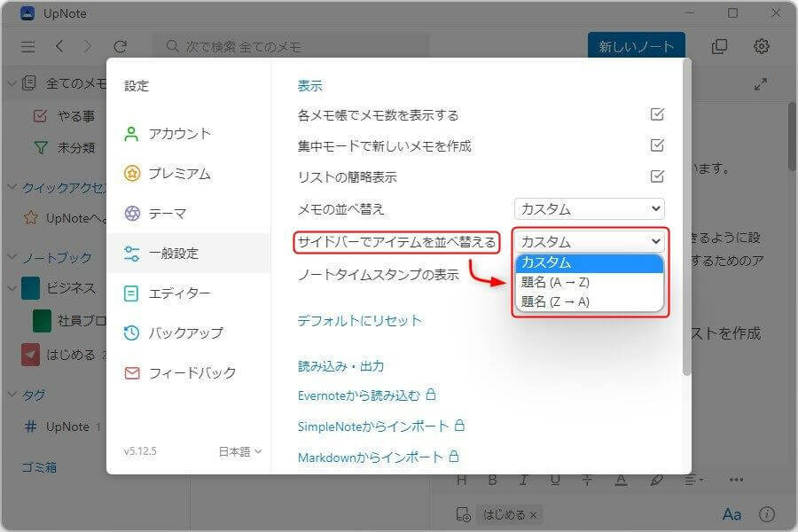Click the 未分類 filter funnel icon
The width and height of the screenshot is (798, 532).
(41, 148)
